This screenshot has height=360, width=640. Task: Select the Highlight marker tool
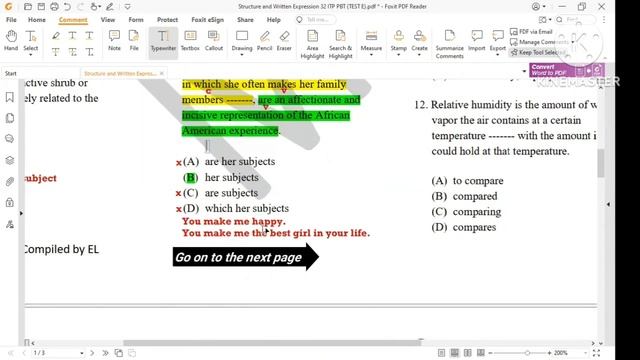pyautogui.click(x=56, y=36)
